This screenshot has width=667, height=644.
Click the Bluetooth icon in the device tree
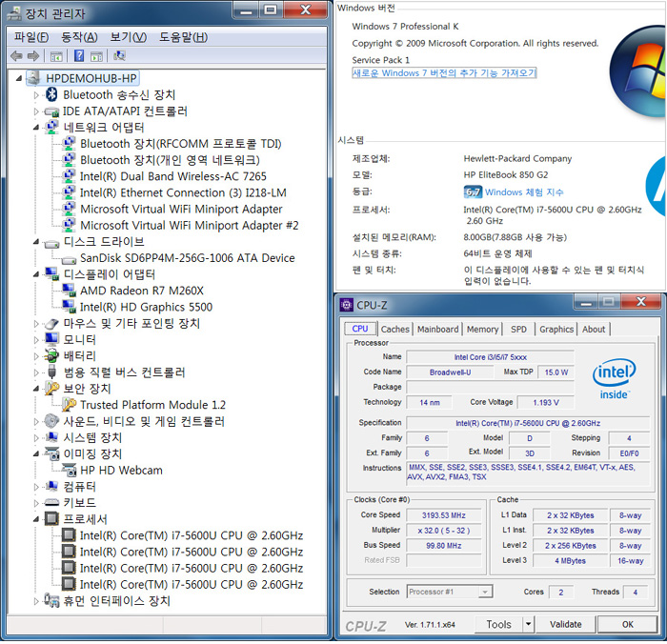[51, 94]
